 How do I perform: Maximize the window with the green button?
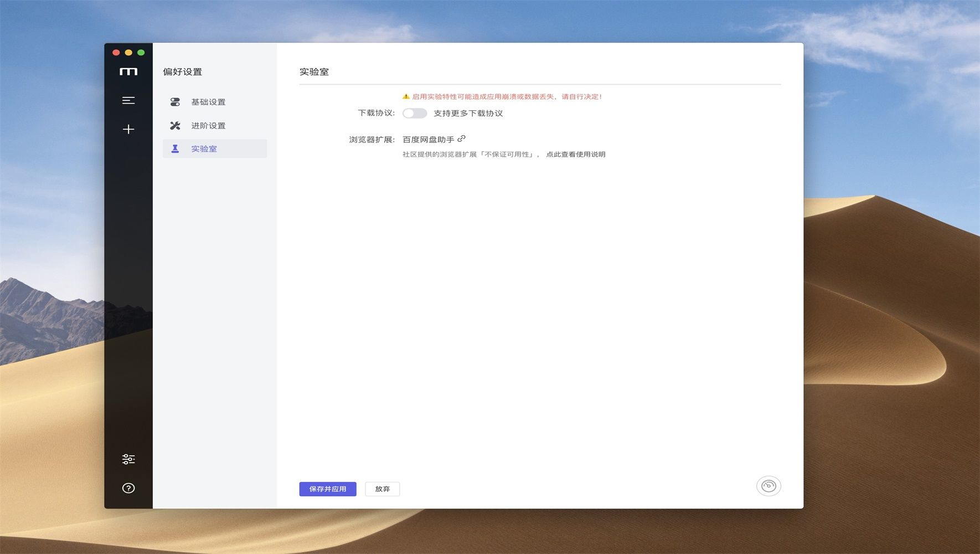point(141,53)
